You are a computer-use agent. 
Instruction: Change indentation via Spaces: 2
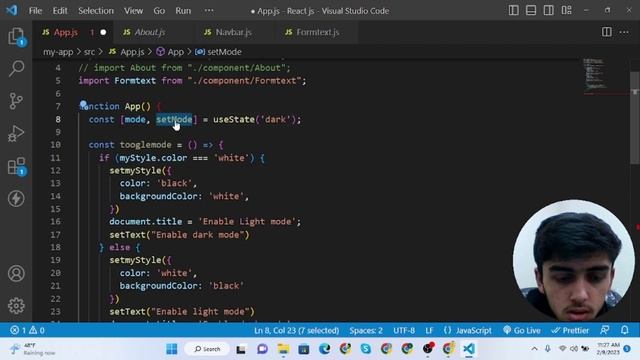pyautogui.click(x=366, y=330)
